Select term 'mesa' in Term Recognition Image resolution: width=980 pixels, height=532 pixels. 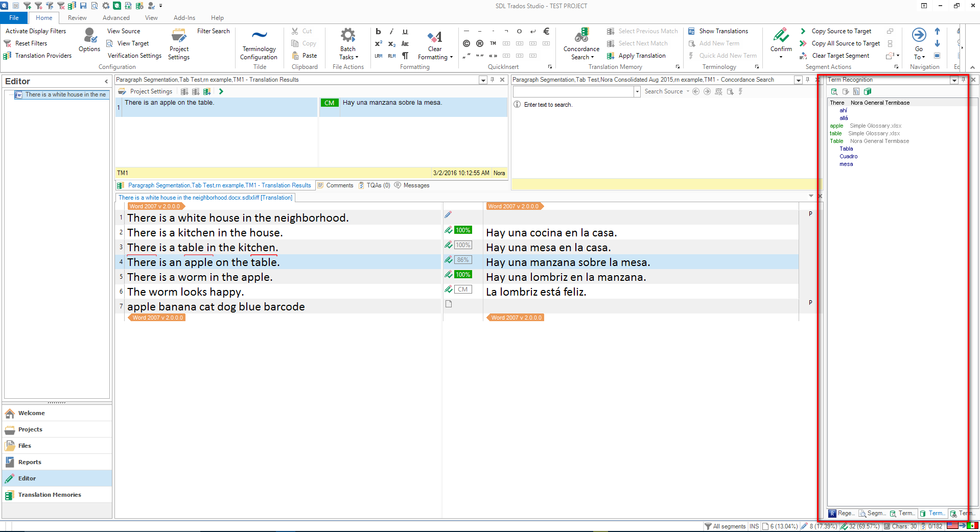(x=846, y=164)
